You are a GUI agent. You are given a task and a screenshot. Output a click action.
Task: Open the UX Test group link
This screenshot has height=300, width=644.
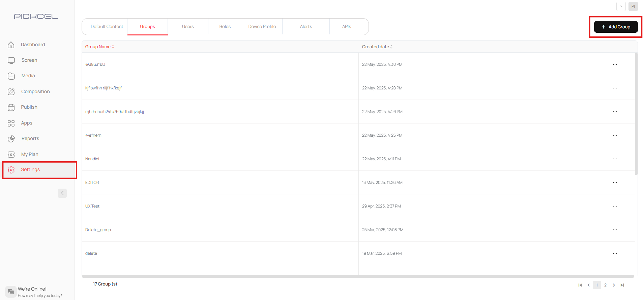[x=92, y=206]
